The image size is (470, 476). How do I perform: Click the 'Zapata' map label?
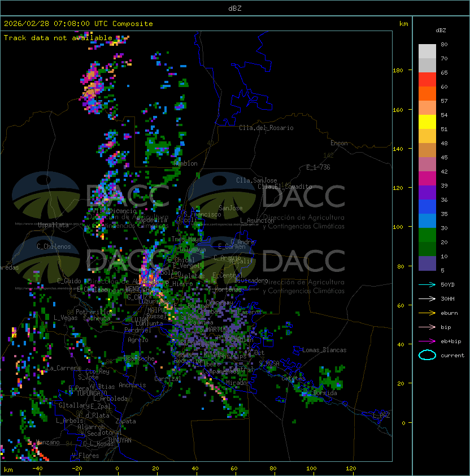[x=125, y=421]
